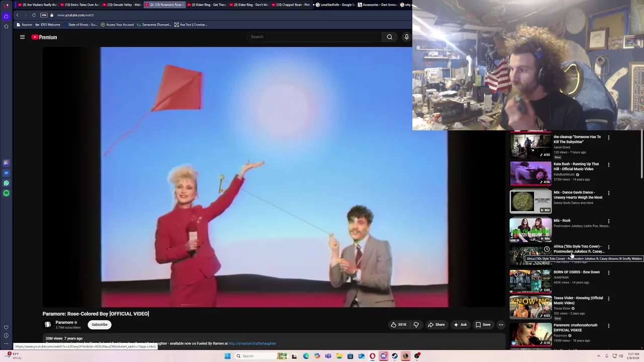Image resolution: width=644 pixels, height=362 pixels.
Task: Click the YouTube Premium logo
Action: (x=44, y=37)
